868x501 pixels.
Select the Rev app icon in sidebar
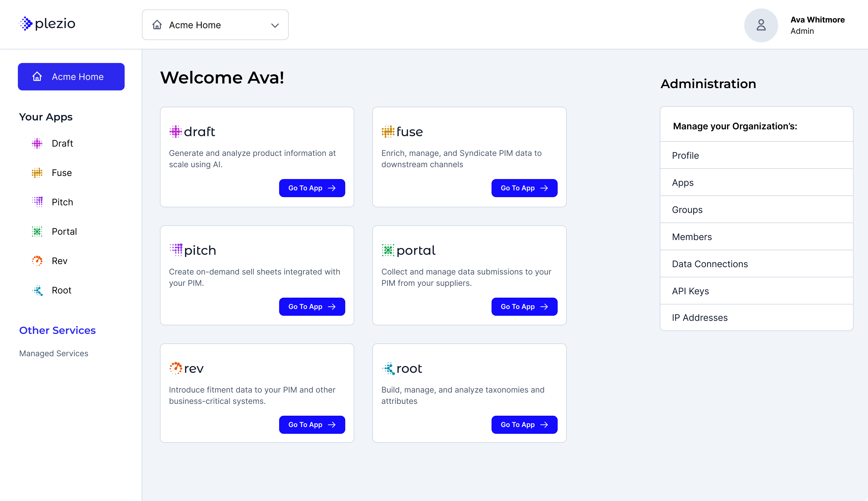point(38,260)
